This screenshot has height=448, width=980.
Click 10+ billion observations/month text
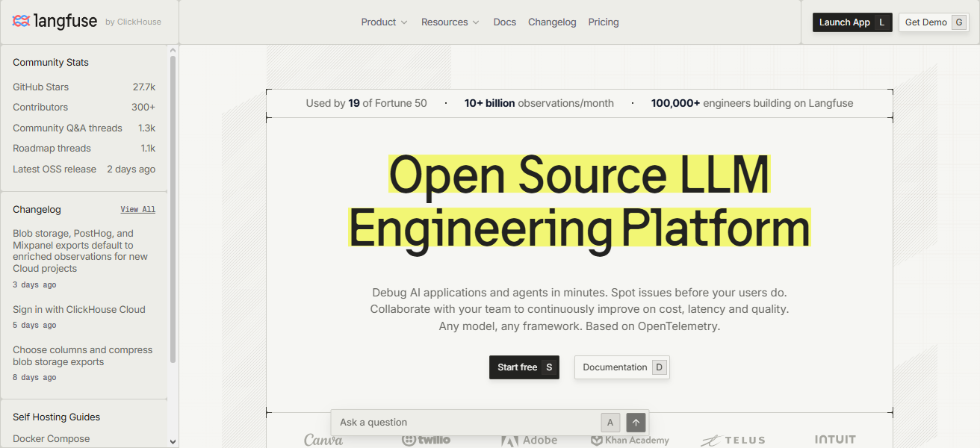[539, 104]
